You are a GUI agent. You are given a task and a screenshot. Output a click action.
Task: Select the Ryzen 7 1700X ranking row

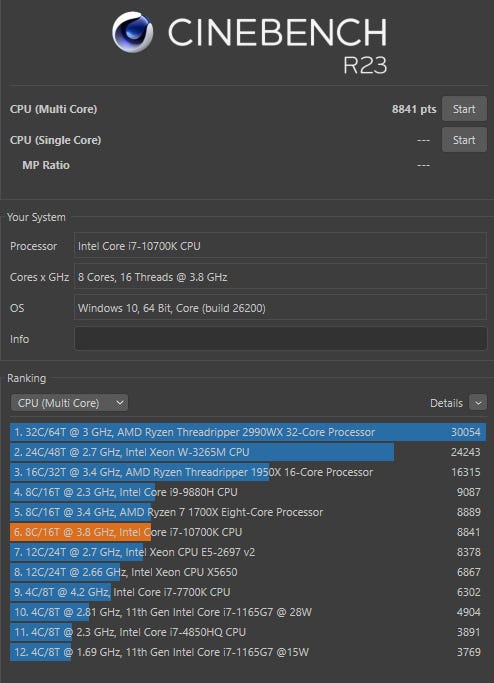(x=248, y=512)
